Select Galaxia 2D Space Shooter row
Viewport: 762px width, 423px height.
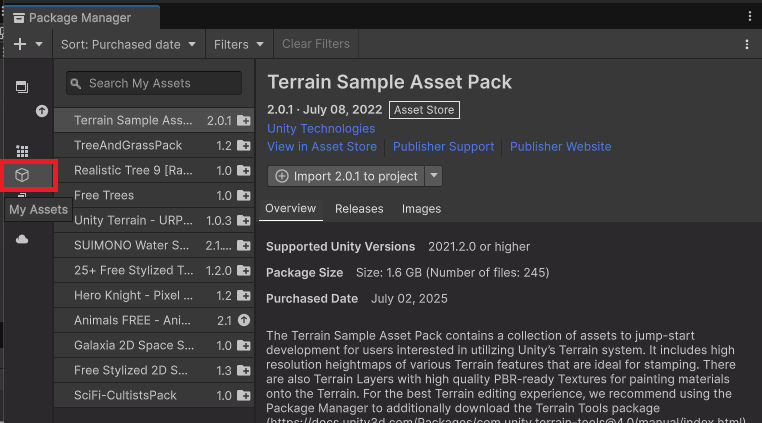coord(154,346)
